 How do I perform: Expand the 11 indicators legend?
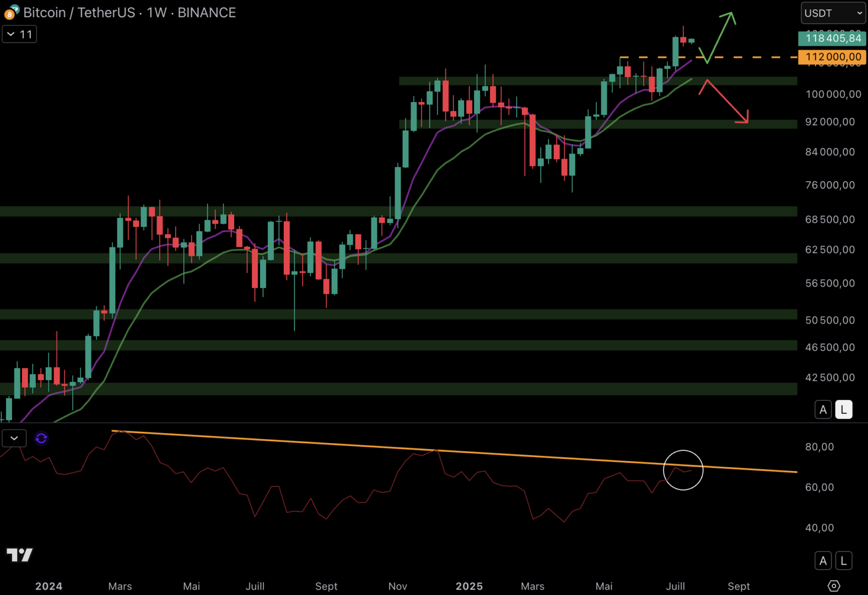[19, 34]
